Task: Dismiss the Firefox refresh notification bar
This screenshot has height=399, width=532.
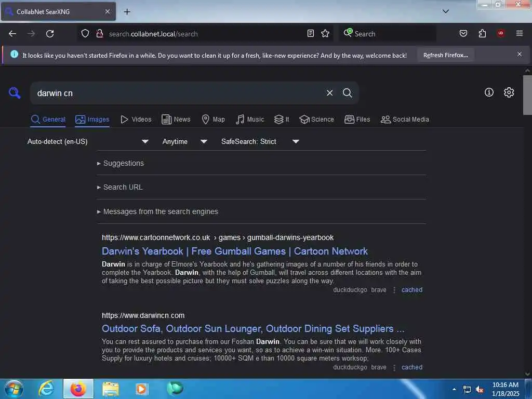Action: pyautogui.click(x=520, y=54)
